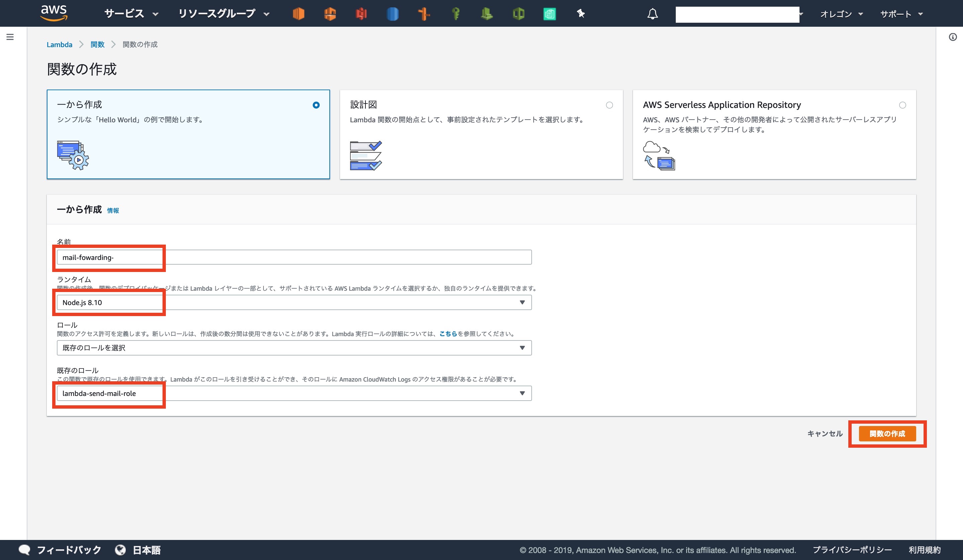Select the 一から作成 radio option

pos(316,105)
